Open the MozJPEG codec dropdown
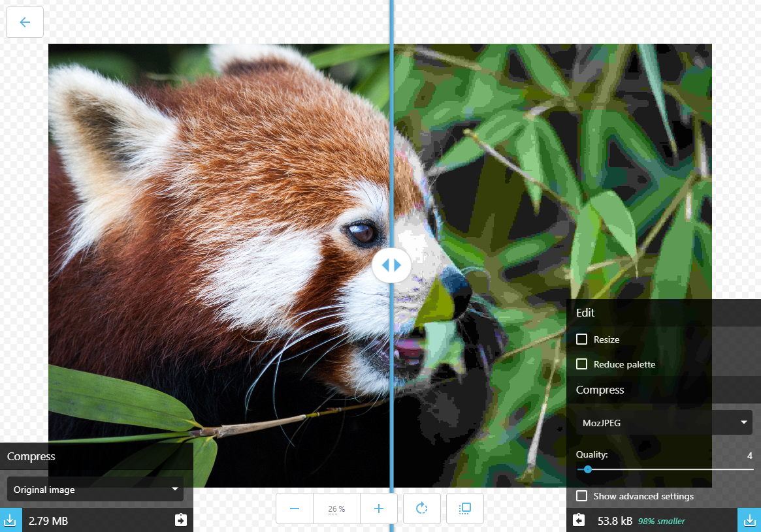This screenshot has width=761, height=532. 664,422
